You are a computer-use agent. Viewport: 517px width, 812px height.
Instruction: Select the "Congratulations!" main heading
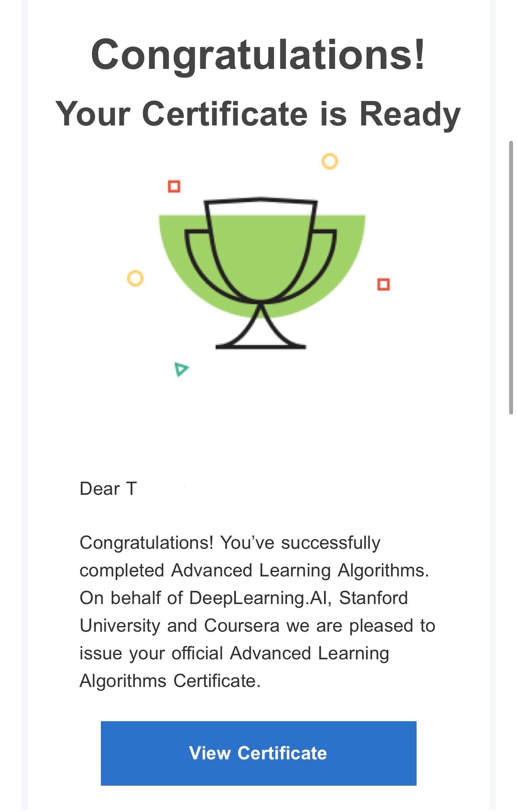(258, 54)
